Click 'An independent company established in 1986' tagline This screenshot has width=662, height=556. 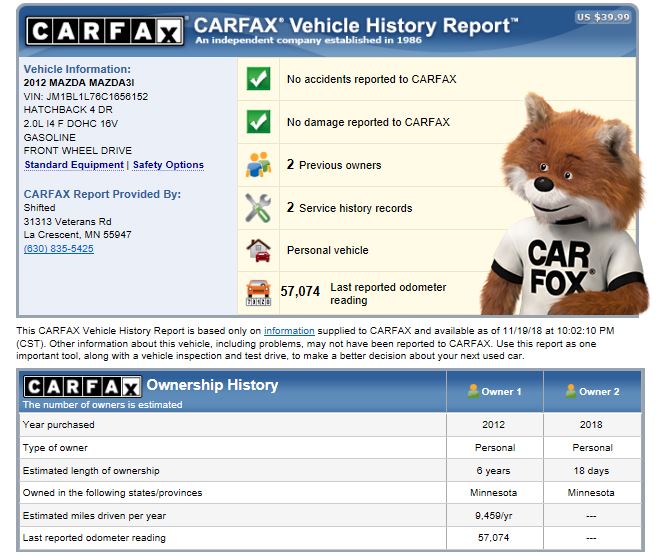tap(309, 40)
